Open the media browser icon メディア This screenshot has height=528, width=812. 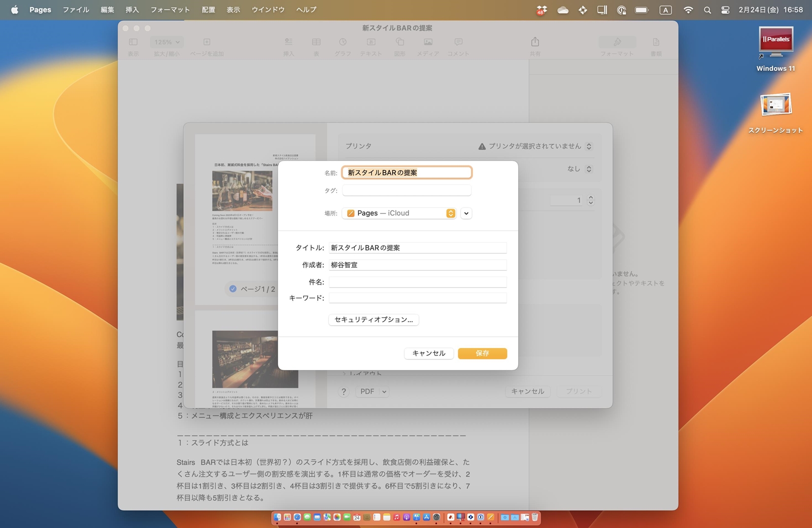(428, 46)
